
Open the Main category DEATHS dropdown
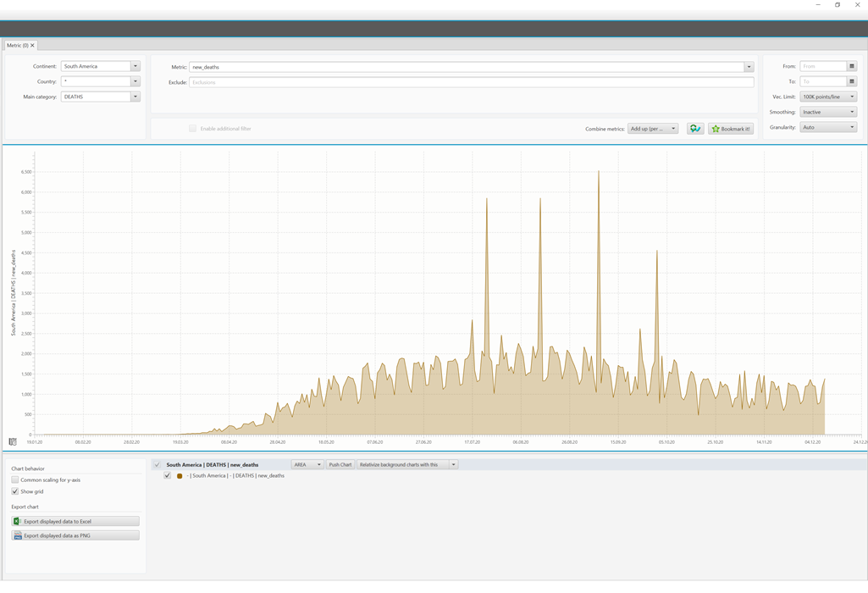135,97
